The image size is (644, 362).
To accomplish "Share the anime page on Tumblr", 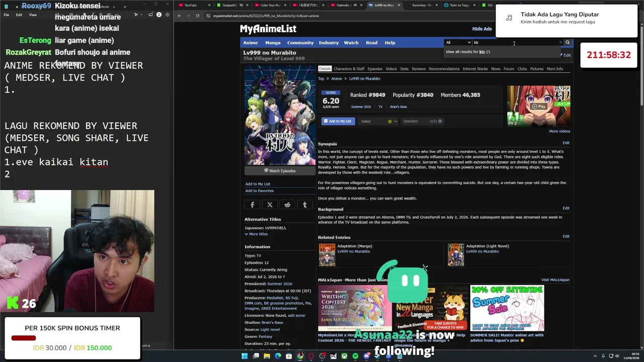I will [304, 205].
